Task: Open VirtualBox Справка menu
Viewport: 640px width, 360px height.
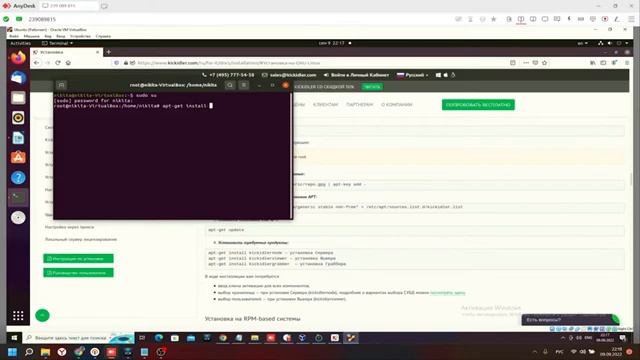Action: (103, 36)
